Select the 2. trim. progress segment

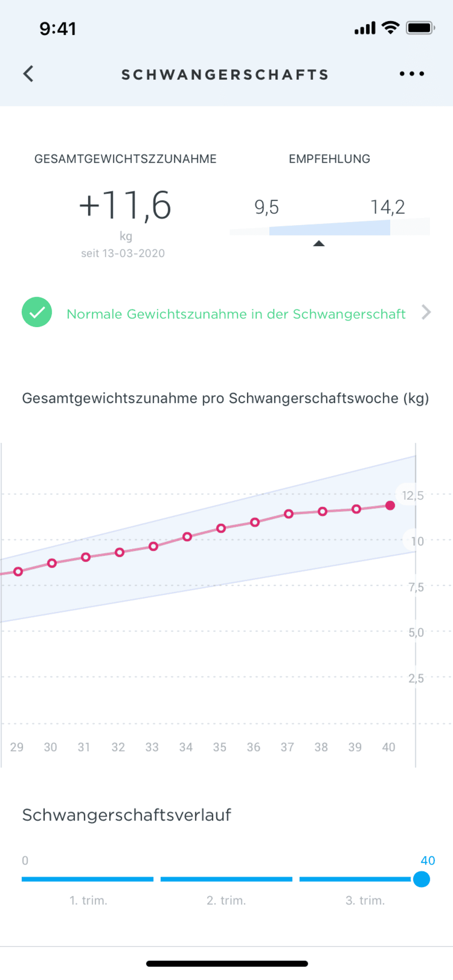pos(226,879)
